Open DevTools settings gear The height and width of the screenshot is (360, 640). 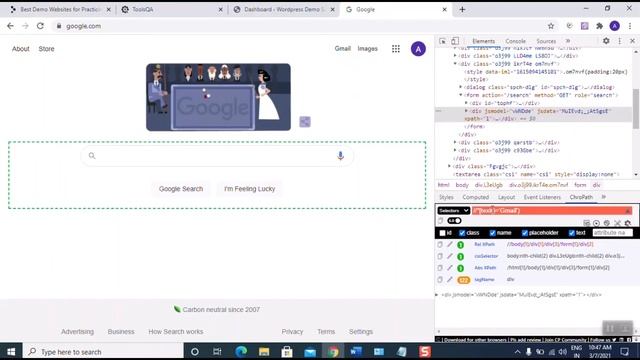pos(606,41)
